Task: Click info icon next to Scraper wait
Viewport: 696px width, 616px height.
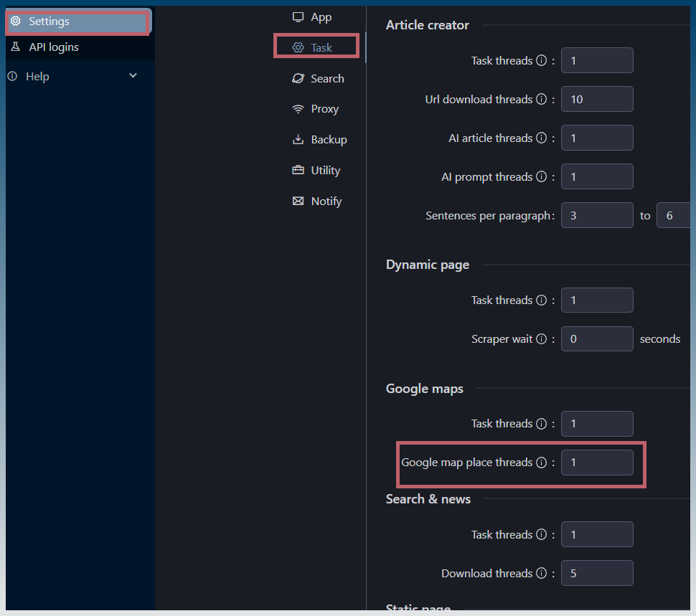Action: pyautogui.click(x=541, y=338)
